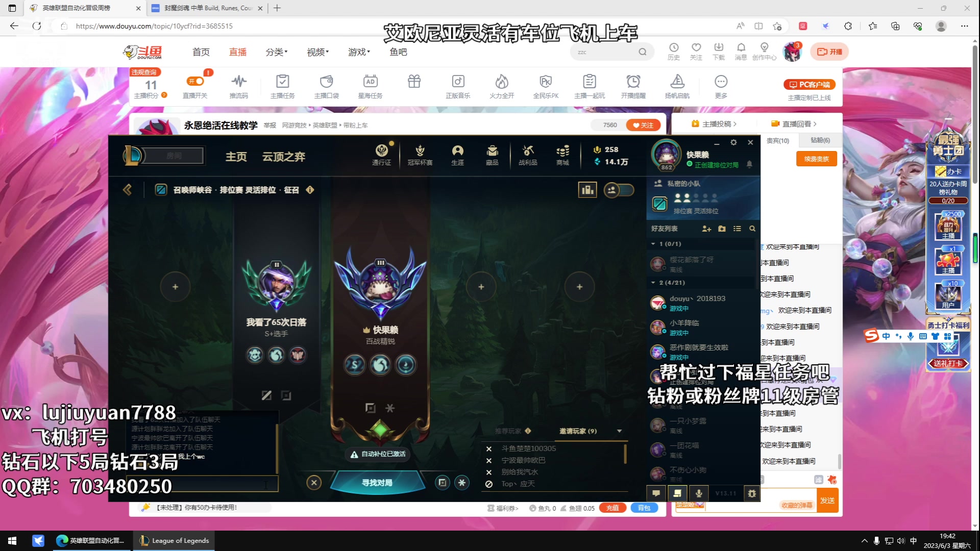The image size is (980, 551).
Task: Click the PC客户端 button
Action: click(x=810, y=85)
